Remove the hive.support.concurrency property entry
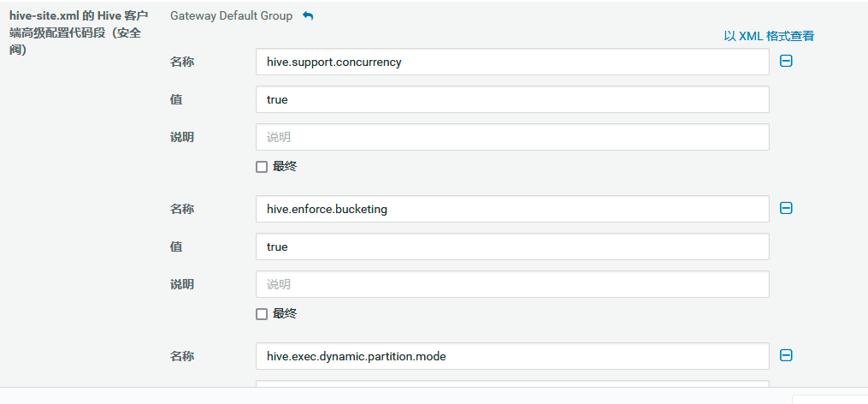 tap(786, 61)
